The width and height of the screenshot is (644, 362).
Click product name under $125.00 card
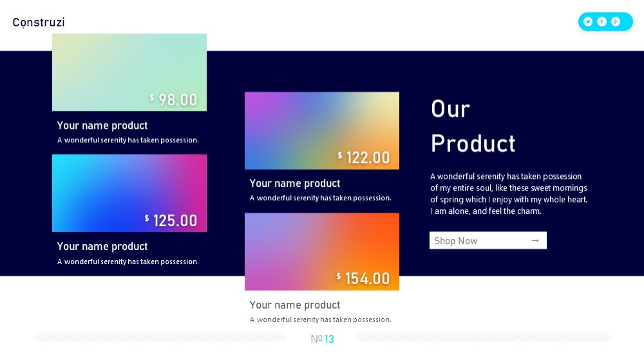coord(102,246)
